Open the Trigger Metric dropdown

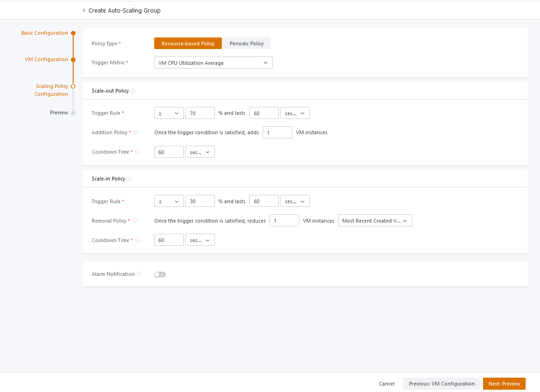(x=213, y=63)
